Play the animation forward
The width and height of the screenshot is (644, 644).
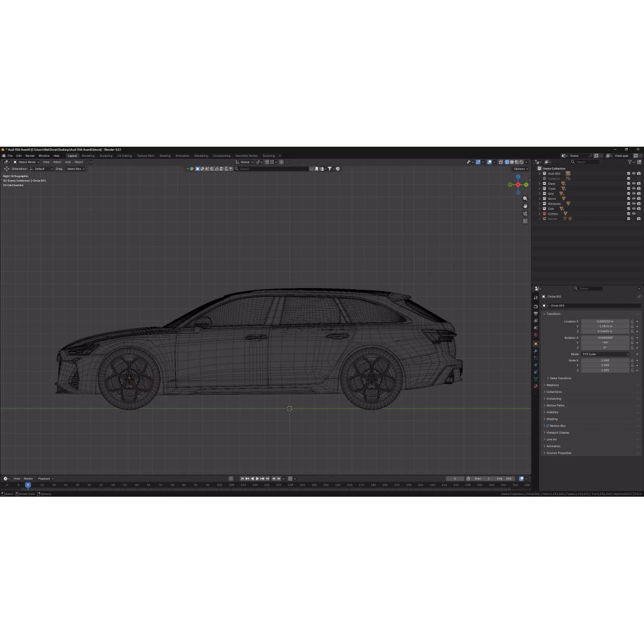(x=257, y=479)
